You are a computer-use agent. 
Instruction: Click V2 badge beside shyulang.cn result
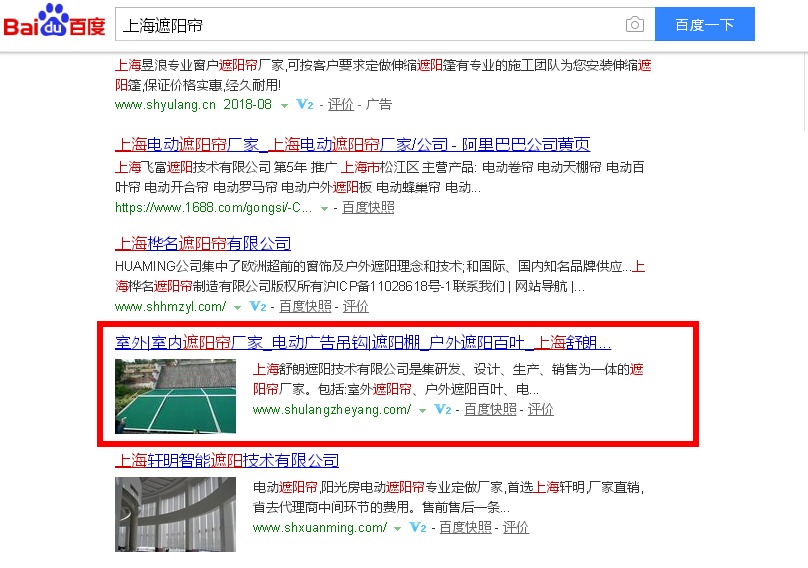pos(305,105)
